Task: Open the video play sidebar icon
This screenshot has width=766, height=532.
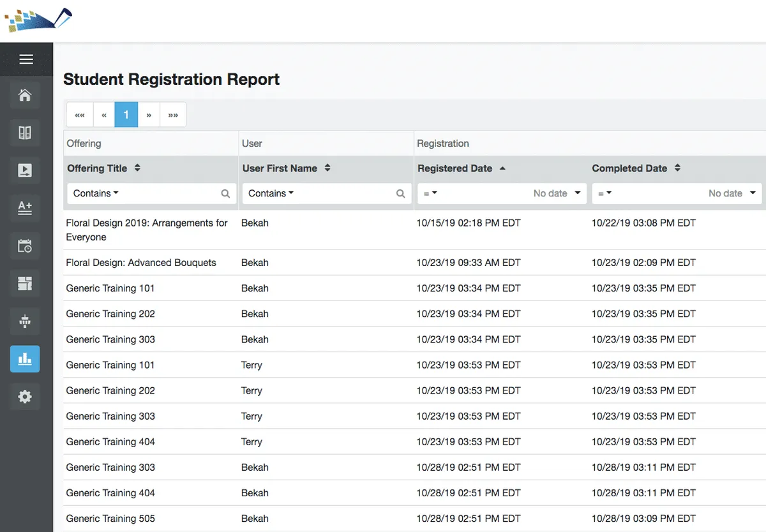Action: point(25,171)
